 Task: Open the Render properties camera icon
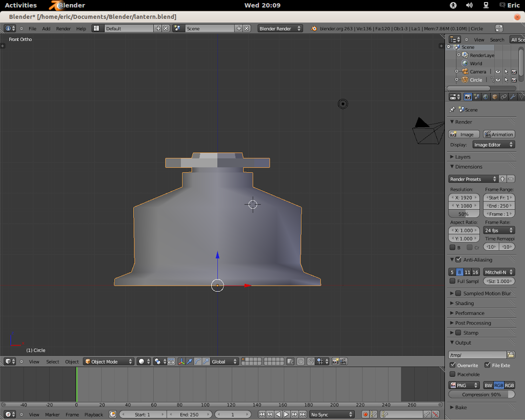point(468,96)
